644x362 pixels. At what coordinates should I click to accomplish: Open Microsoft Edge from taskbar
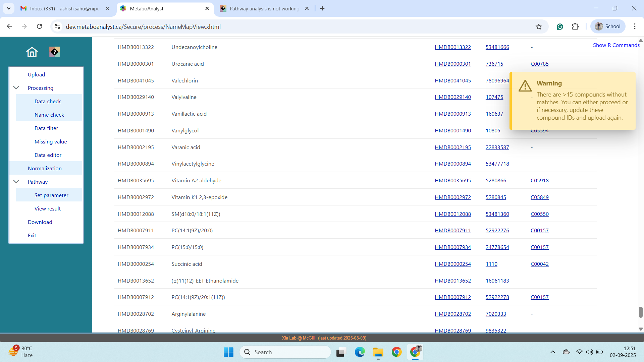(360, 352)
